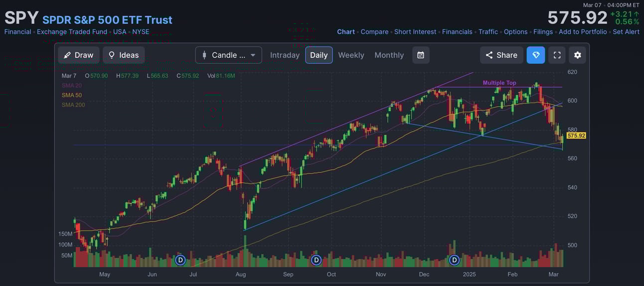
Task: Click the USA country link
Action: pos(120,31)
